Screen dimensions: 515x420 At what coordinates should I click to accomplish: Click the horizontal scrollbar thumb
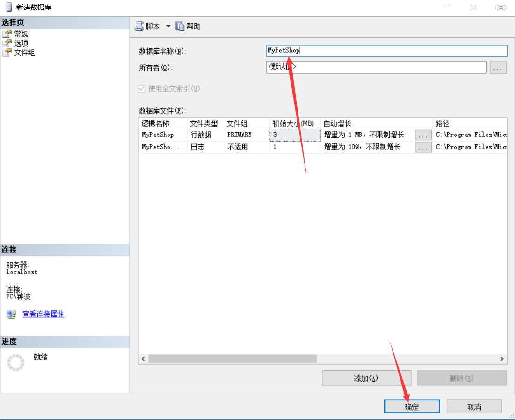point(232,359)
